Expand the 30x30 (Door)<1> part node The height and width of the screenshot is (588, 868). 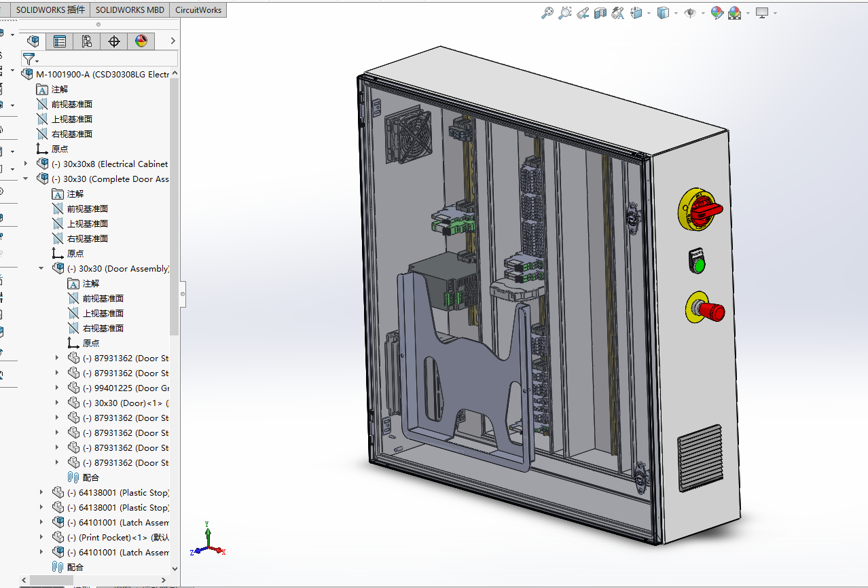58,403
